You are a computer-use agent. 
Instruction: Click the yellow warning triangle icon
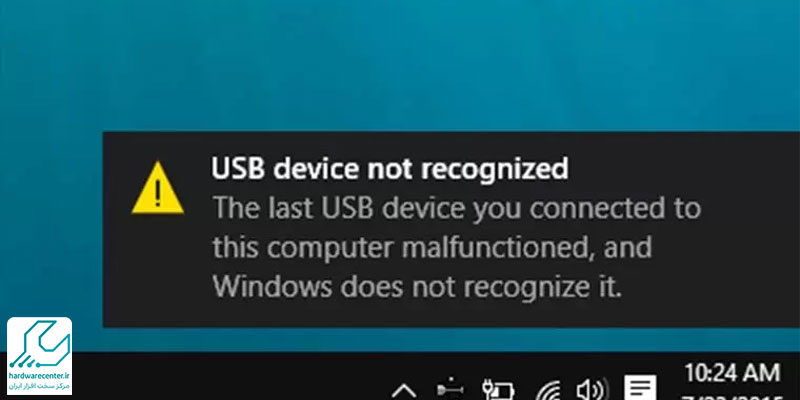coord(158,188)
